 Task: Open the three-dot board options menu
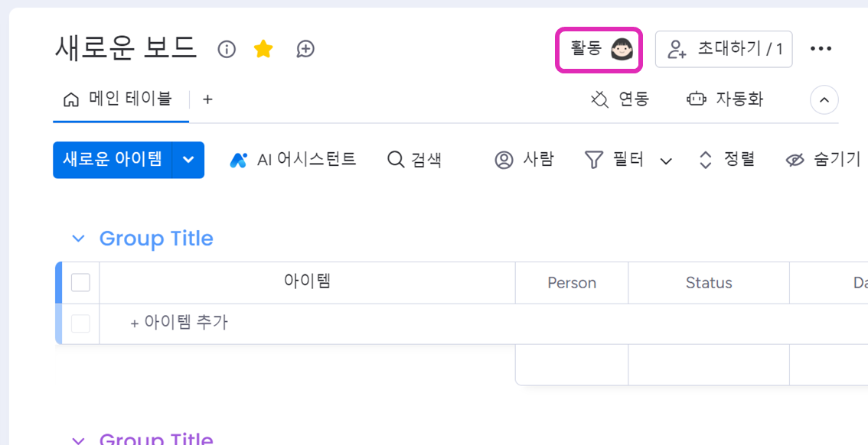tap(821, 49)
